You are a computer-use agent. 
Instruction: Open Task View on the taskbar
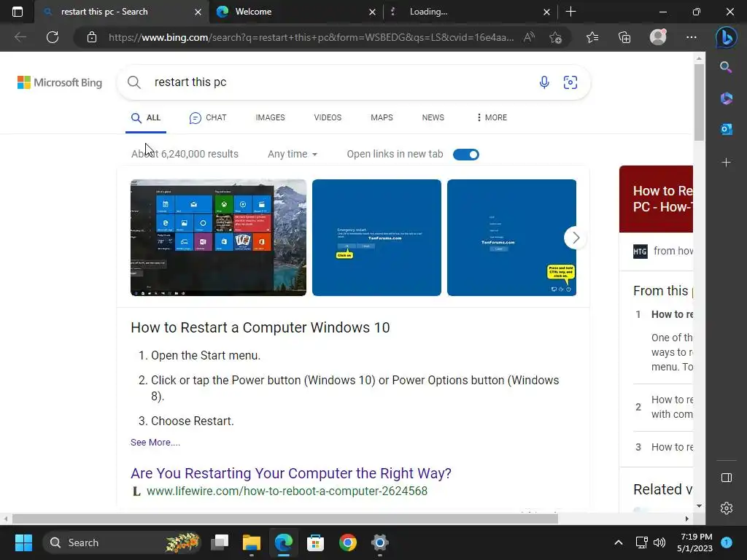tap(220, 542)
